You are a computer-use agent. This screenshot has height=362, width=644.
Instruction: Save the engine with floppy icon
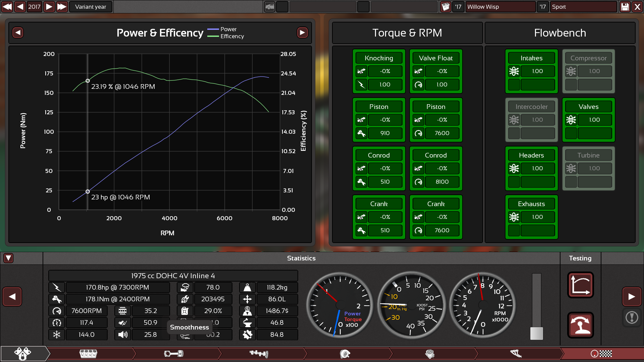pos(625,7)
